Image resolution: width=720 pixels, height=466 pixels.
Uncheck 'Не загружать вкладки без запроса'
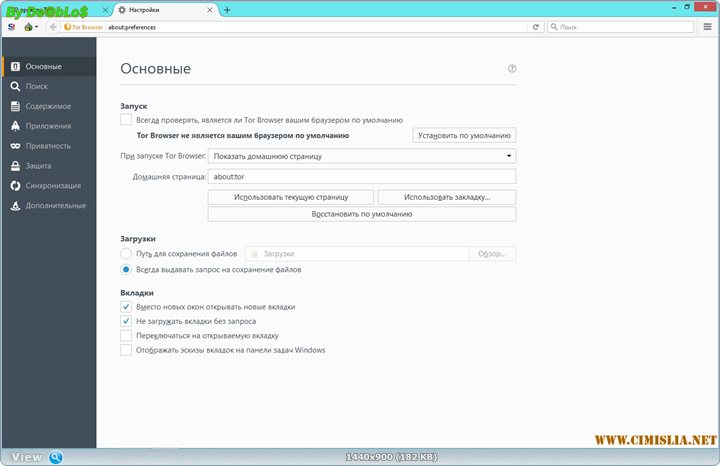(x=126, y=321)
